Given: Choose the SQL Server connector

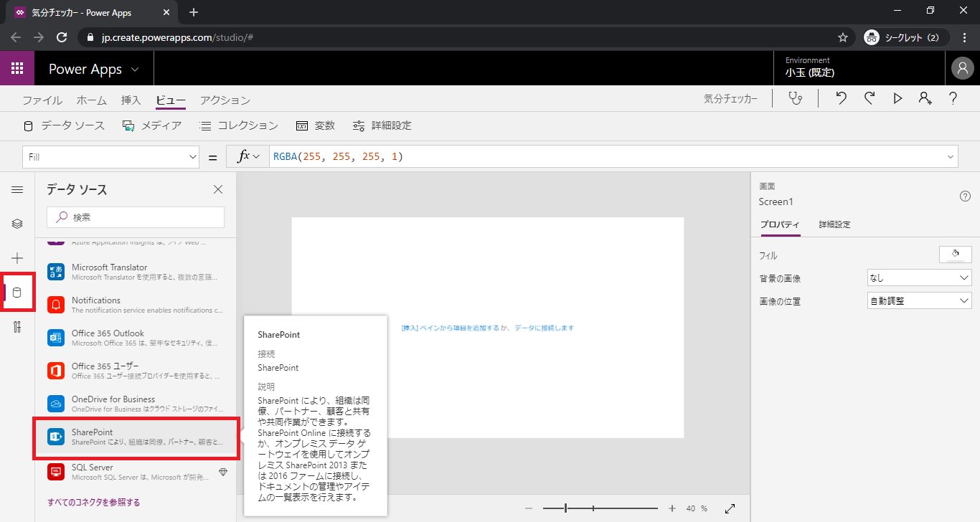Looking at the screenshot, I should pos(136,472).
